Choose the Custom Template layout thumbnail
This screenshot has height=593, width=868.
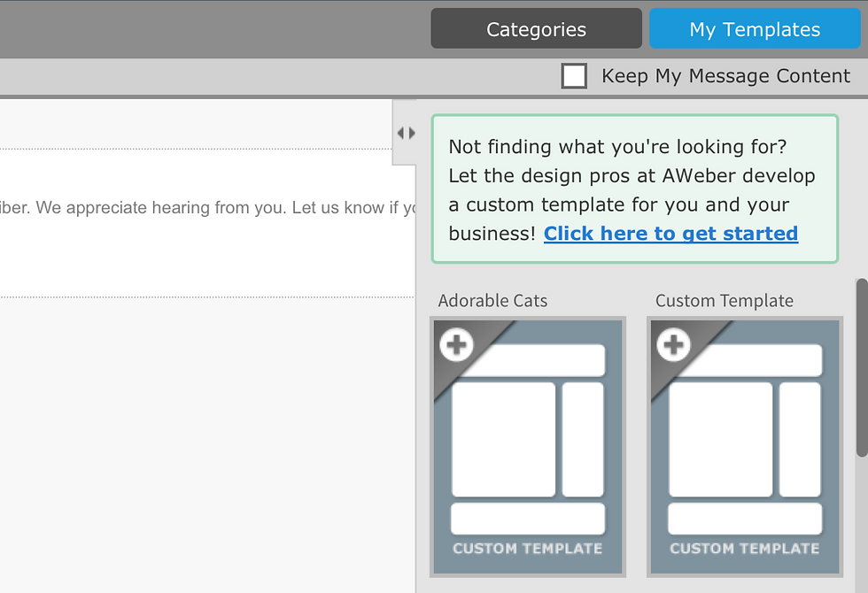tap(745, 447)
